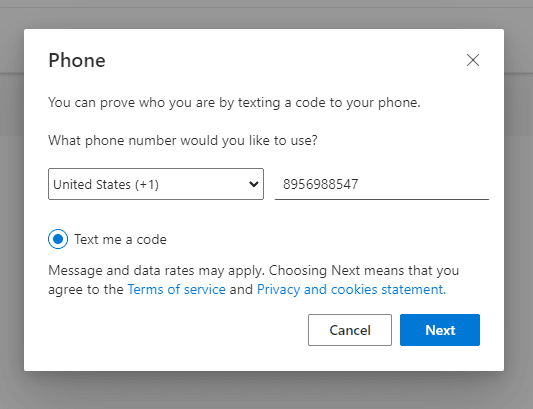This screenshot has width=533, height=409.
Task: Click the blue dot inside the radio circle
Action: click(58, 239)
